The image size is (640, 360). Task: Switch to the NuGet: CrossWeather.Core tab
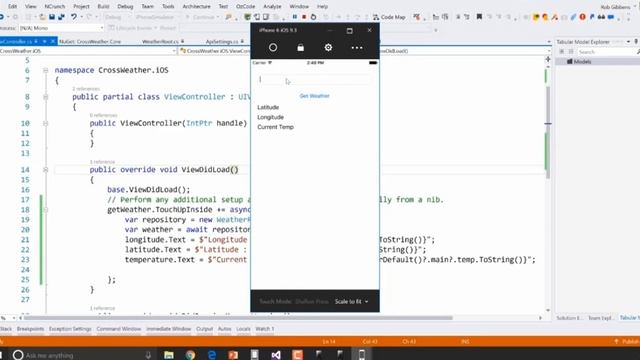(90, 42)
